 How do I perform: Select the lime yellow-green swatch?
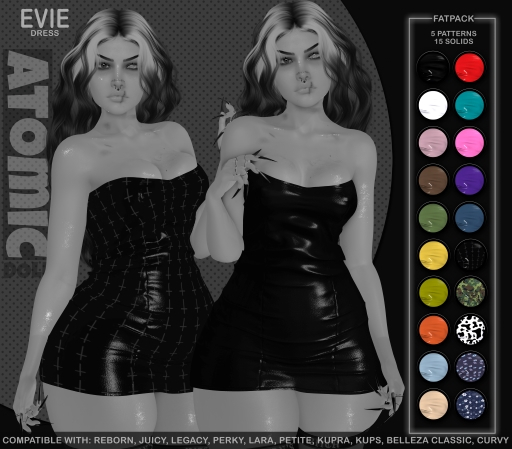(x=433, y=292)
